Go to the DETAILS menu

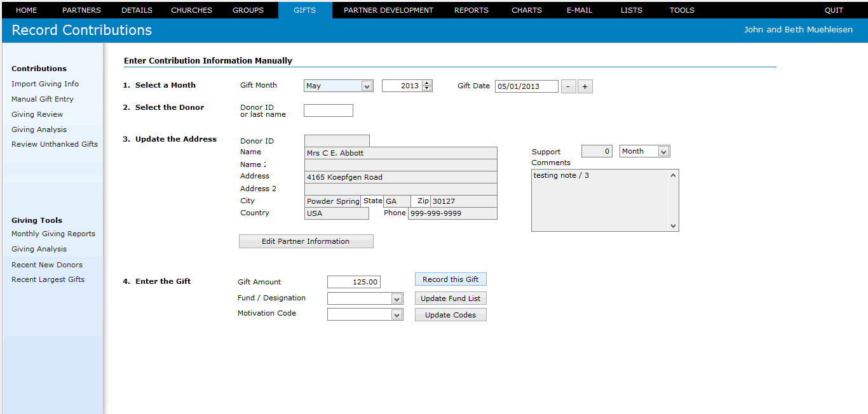[x=137, y=10]
